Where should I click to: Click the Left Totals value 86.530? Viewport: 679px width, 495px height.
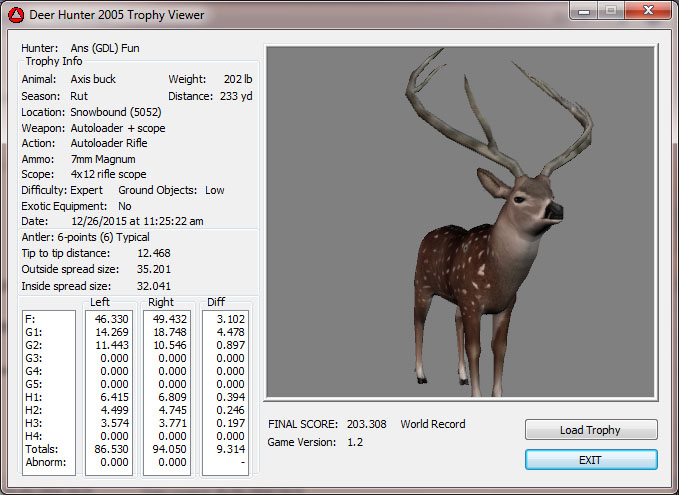tap(112, 450)
